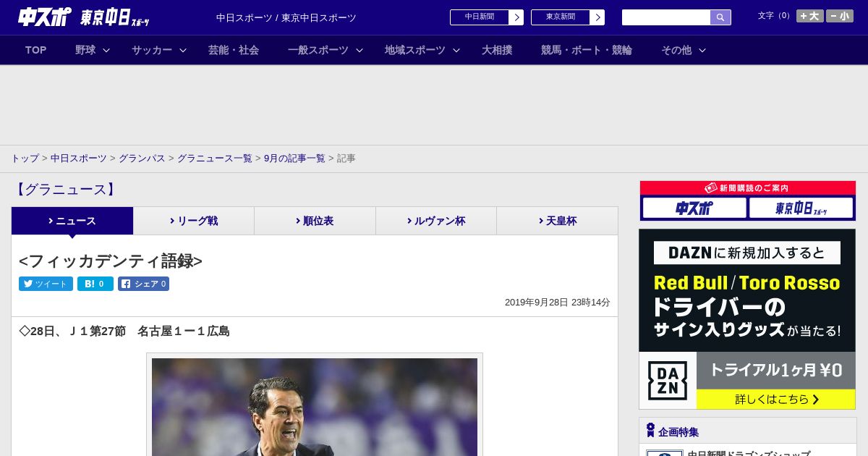The height and width of the screenshot is (456, 868).
Task: Click the article photo of the coach
Action: (x=315, y=405)
